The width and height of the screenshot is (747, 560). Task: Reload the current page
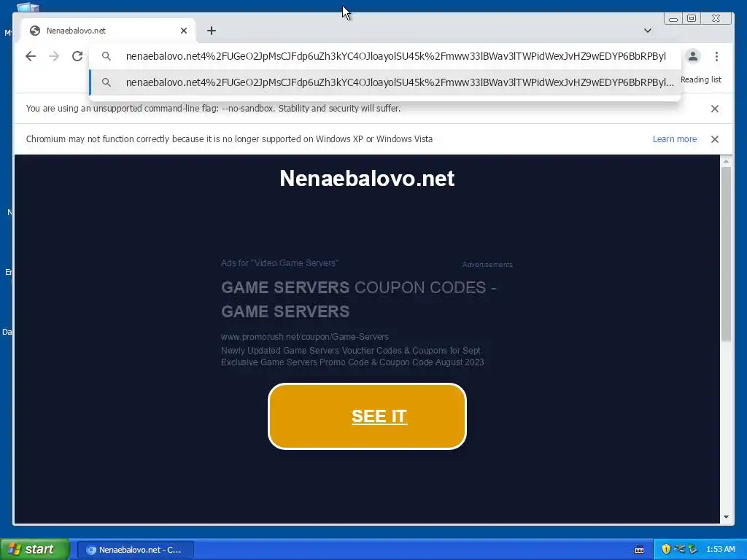coord(77,56)
